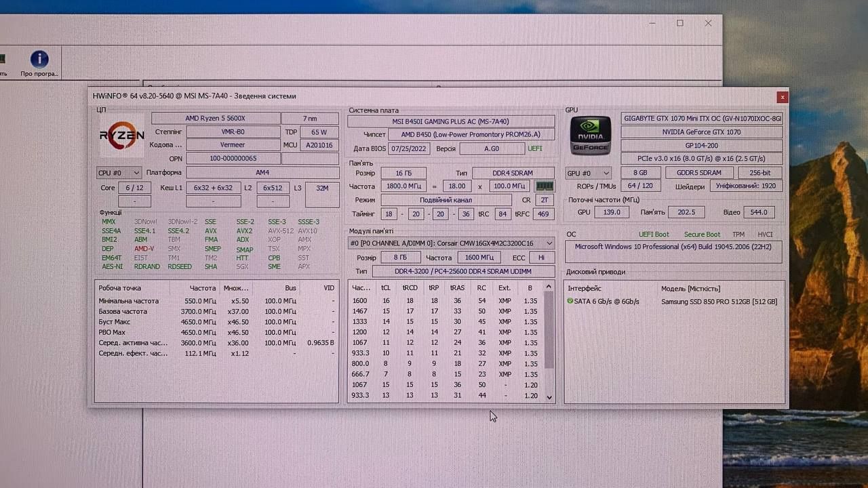Close the background HWiNFO main window
The height and width of the screenshot is (488, 868).
click(x=708, y=23)
